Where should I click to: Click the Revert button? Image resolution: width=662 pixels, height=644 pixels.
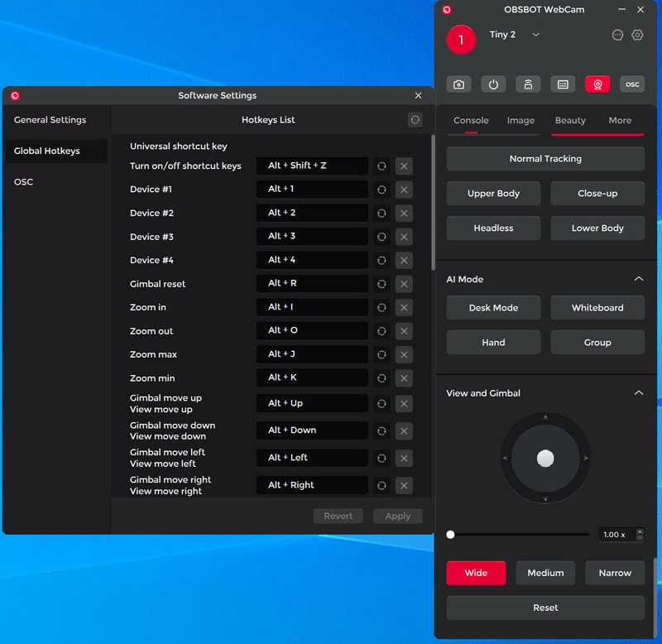tap(338, 516)
